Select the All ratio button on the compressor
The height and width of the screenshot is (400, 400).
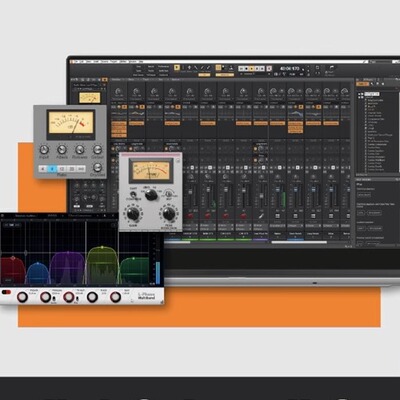(81, 169)
